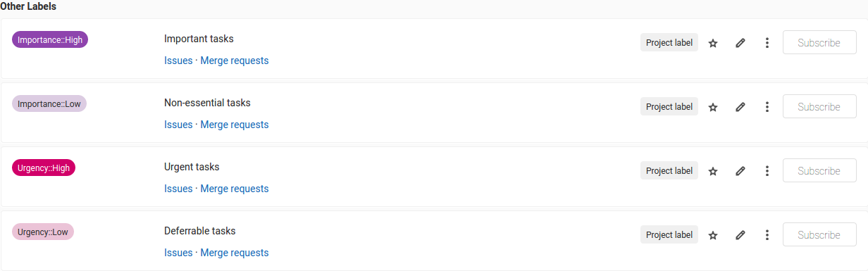Edit the Urgency::Low label
Viewport: 868px width, 271px height.
[x=740, y=235]
